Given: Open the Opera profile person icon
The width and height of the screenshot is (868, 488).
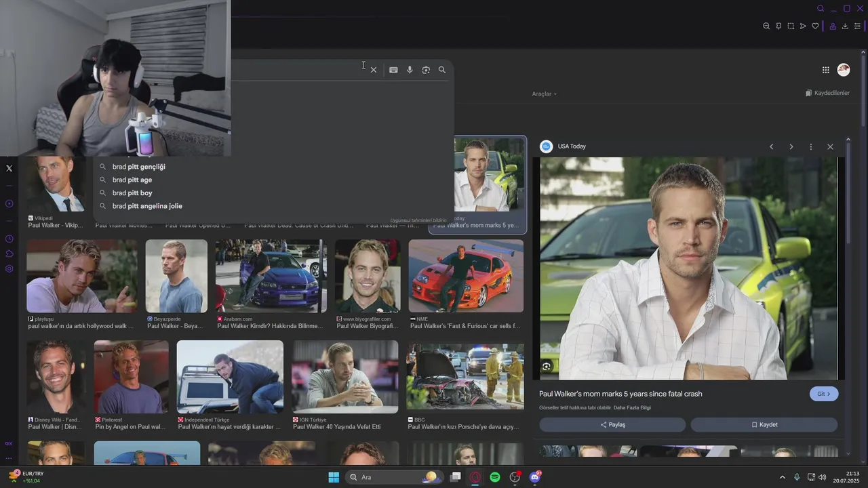Looking at the screenshot, I should tap(833, 26).
